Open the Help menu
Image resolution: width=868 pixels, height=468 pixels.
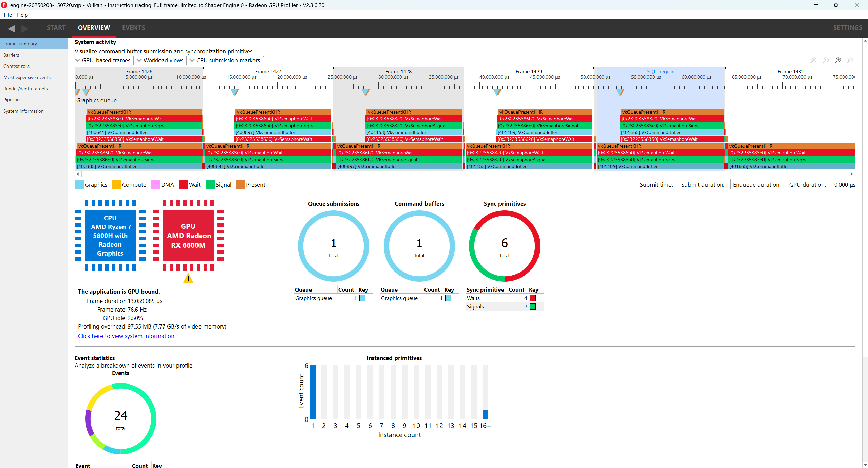click(22, 15)
